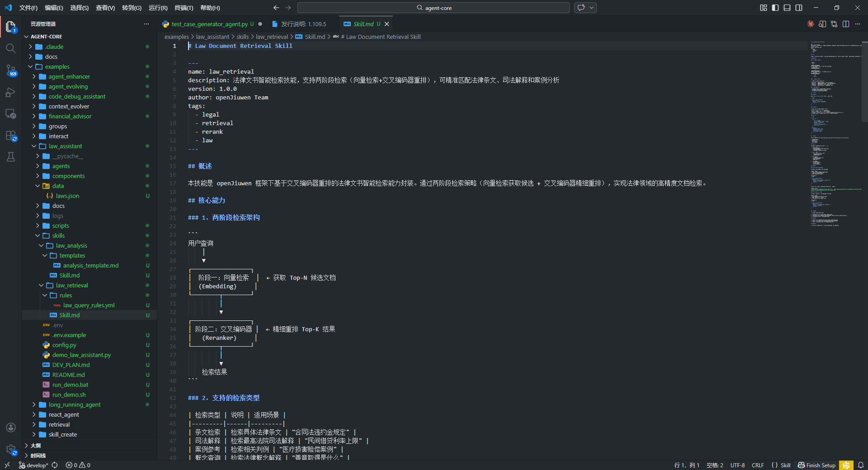The width and height of the screenshot is (868, 470).
Task: Open the Accounts icon
Action: coord(11,428)
